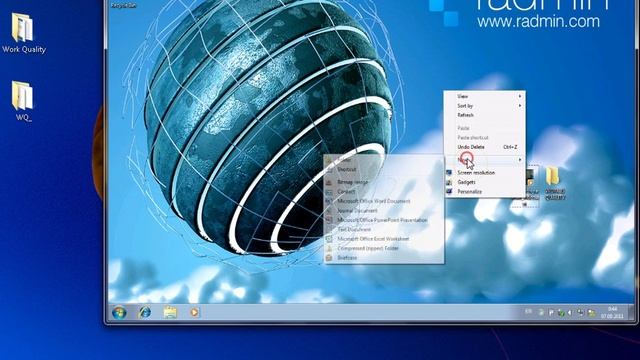Launch Windows Media Player from the taskbar
Viewport: 640px width, 360px height.
click(194, 313)
